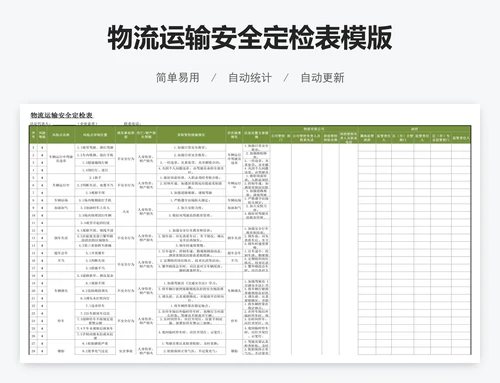This screenshot has width=500, height=383.
Task: Click the 自动统计 tagline text
Action: click(250, 78)
